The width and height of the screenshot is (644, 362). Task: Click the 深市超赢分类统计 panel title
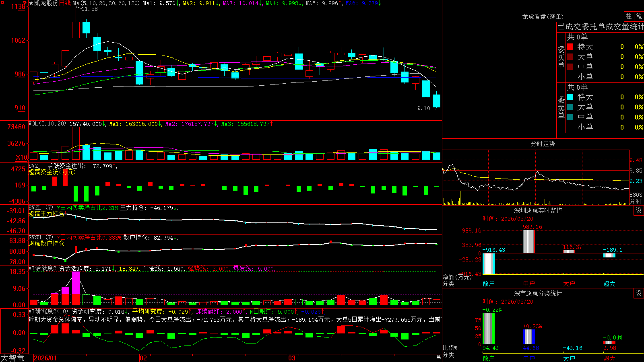tap(538, 293)
